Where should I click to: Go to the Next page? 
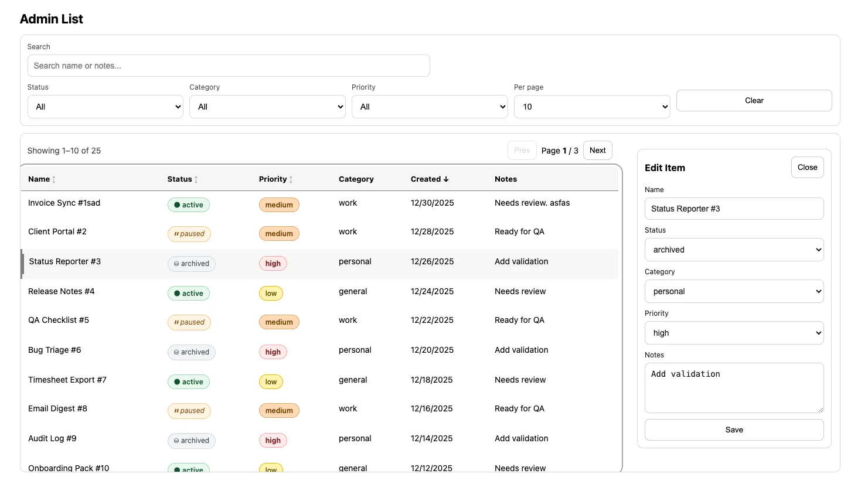pos(598,151)
